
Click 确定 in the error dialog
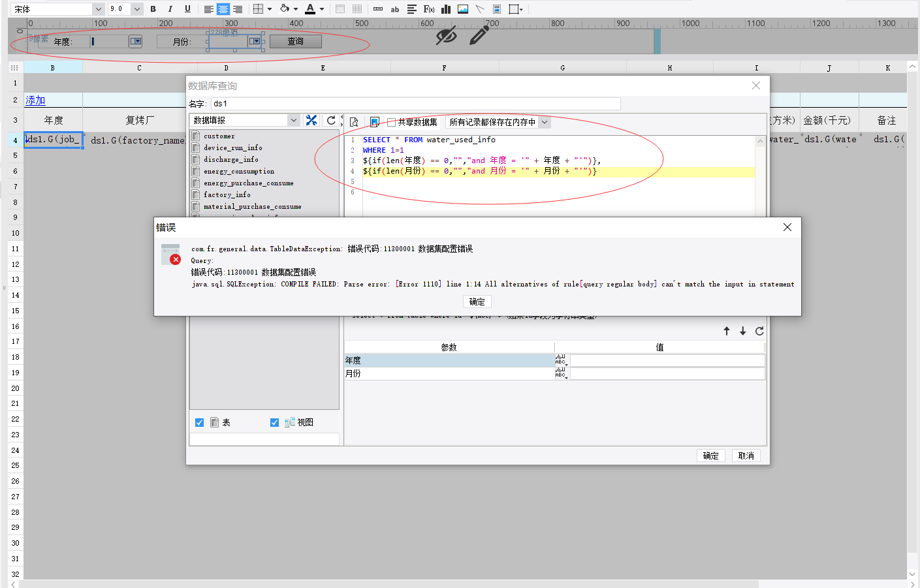477,302
